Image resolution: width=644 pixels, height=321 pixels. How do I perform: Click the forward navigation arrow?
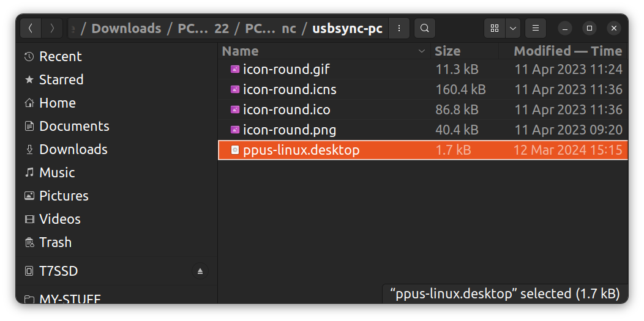pos(53,28)
